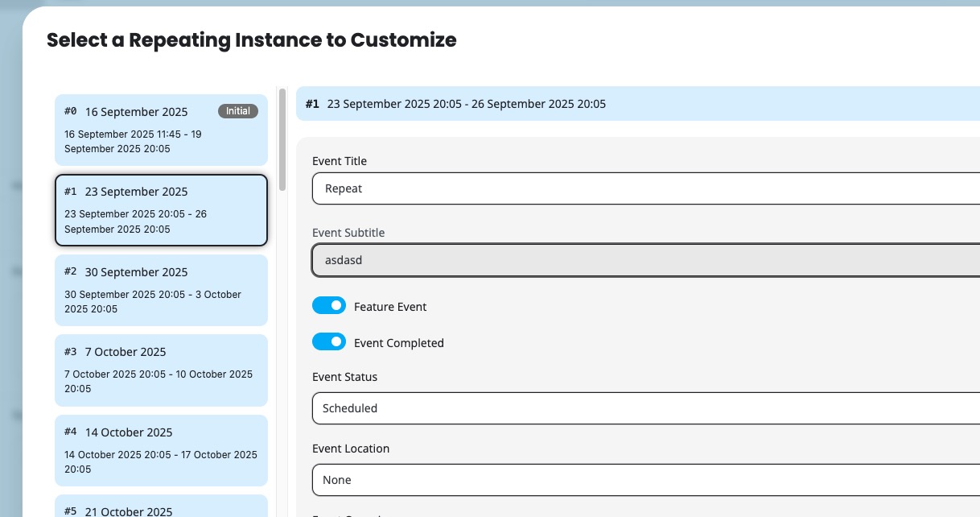Click the Event Title field containing Repeat
This screenshot has height=517, width=980.
click(x=646, y=188)
